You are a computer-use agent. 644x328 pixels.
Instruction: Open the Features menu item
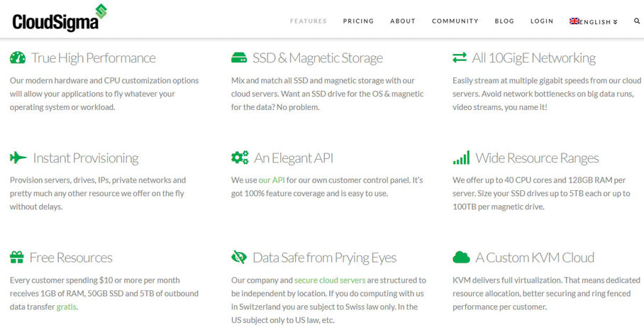pyautogui.click(x=309, y=21)
